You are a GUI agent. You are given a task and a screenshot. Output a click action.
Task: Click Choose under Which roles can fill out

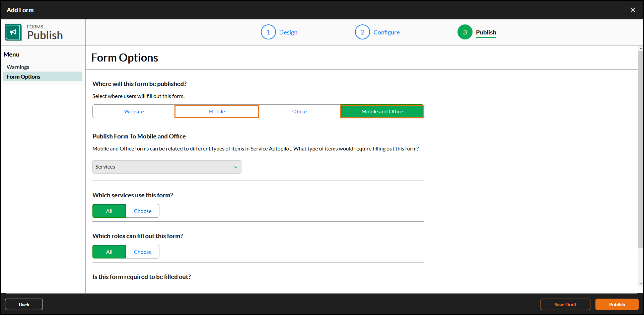143,252
